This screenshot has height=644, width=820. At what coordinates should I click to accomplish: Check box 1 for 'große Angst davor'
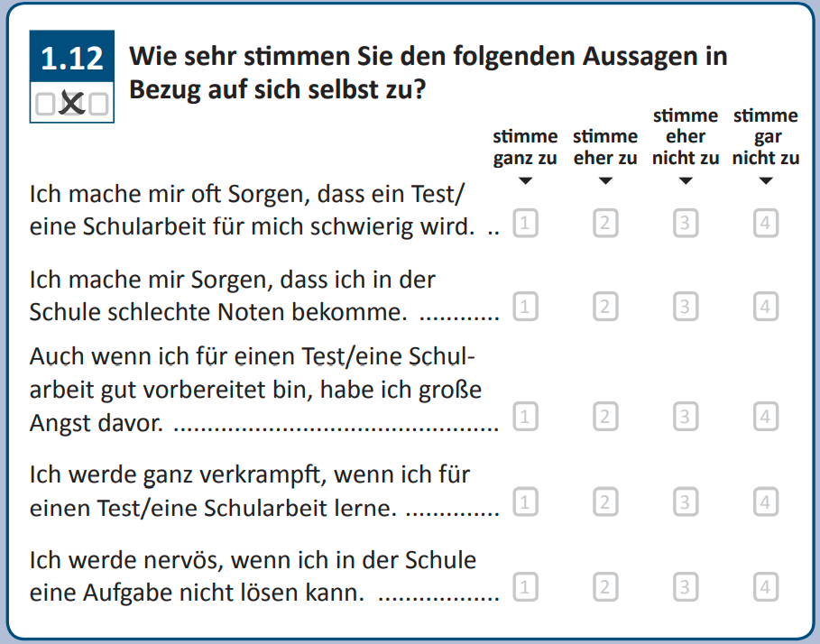[525, 417]
